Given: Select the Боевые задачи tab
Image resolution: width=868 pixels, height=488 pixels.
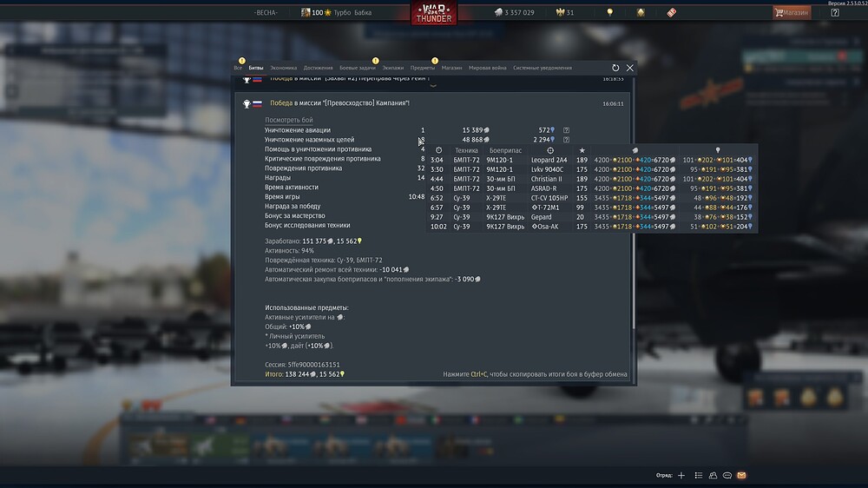Looking at the screenshot, I should [x=357, y=68].
